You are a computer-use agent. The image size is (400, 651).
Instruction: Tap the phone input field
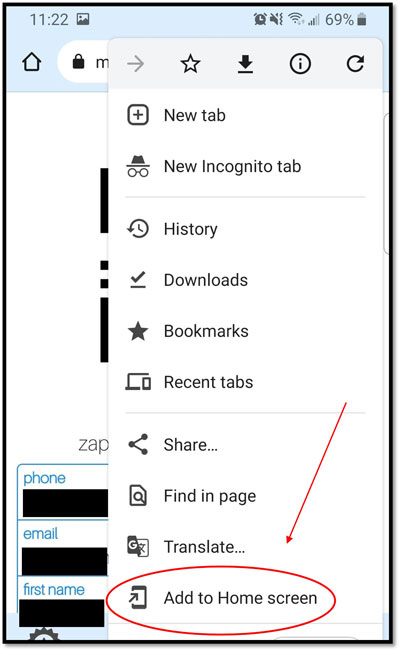[x=65, y=503]
